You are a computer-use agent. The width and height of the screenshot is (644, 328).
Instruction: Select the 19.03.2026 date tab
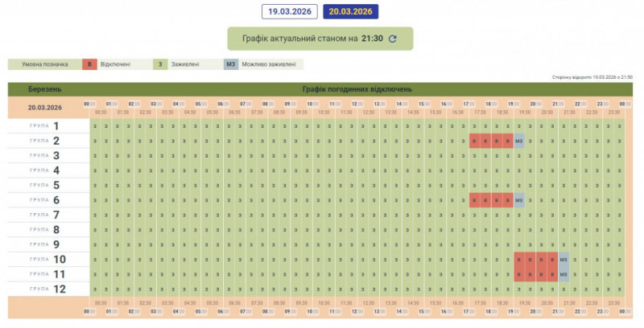click(288, 11)
